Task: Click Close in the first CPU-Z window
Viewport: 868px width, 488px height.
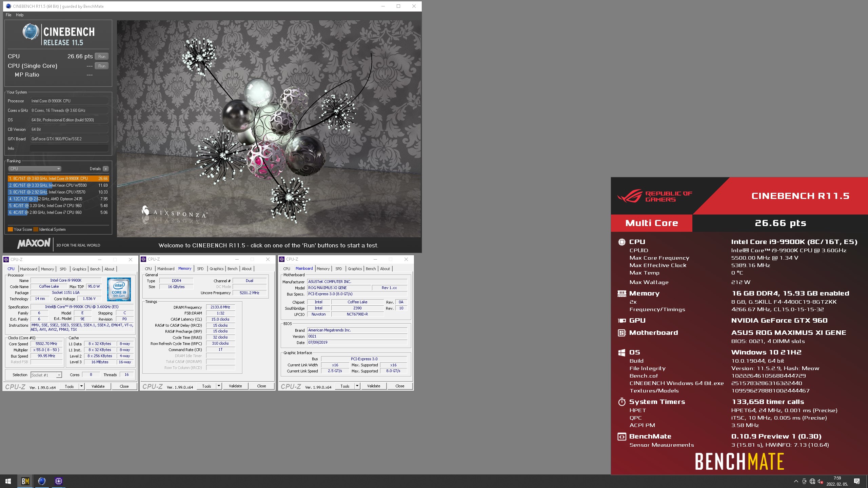Action: click(x=124, y=386)
